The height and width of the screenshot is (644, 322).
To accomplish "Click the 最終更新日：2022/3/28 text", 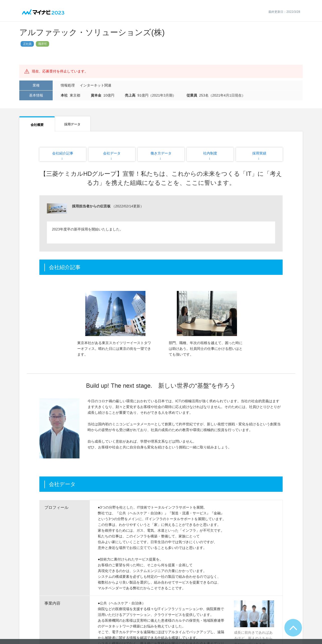I will pyautogui.click(x=284, y=12).
